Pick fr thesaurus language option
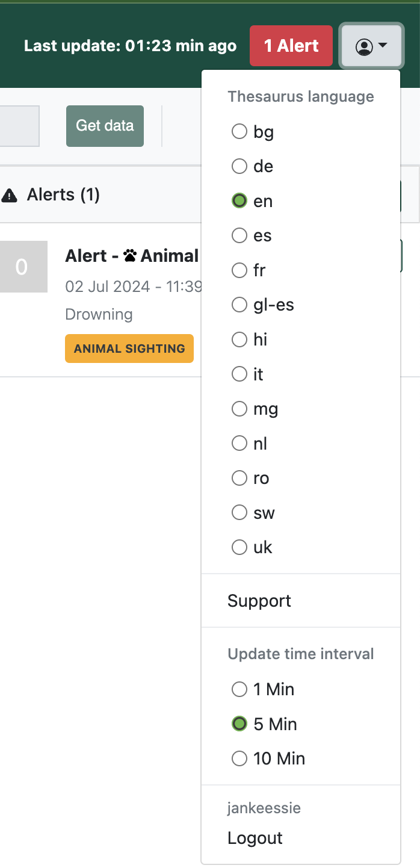The height and width of the screenshot is (868, 420). pos(239,270)
